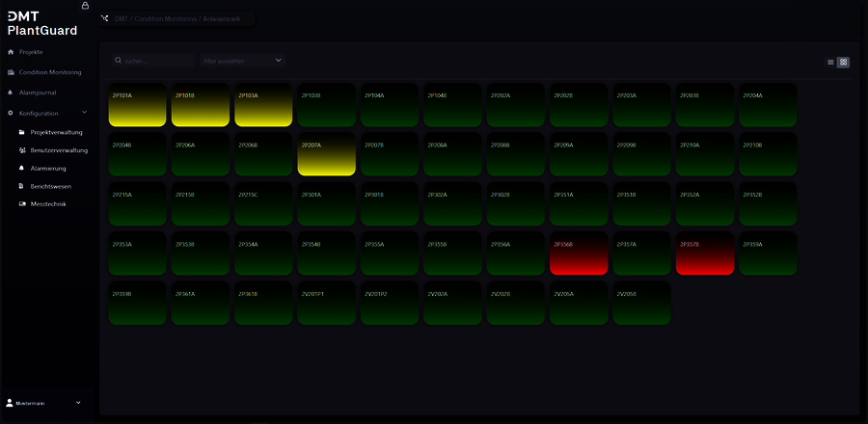Click the lock icon above the sidebar
Image resolution: width=868 pixels, height=424 pixels.
(85, 6)
